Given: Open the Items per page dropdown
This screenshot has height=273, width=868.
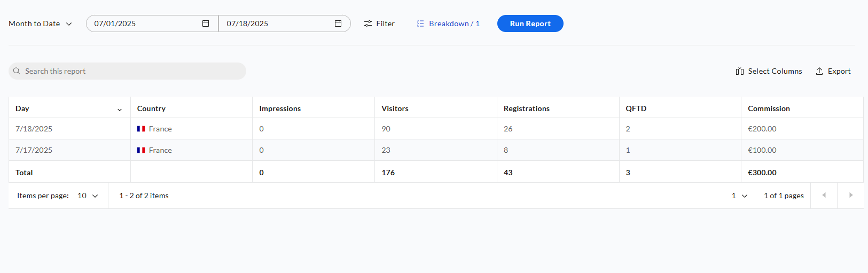Looking at the screenshot, I should coord(88,196).
